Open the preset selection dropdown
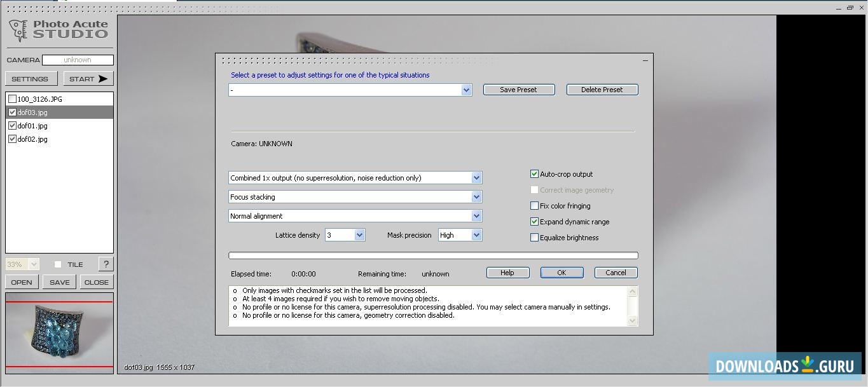The width and height of the screenshot is (868, 387). (466, 90)
